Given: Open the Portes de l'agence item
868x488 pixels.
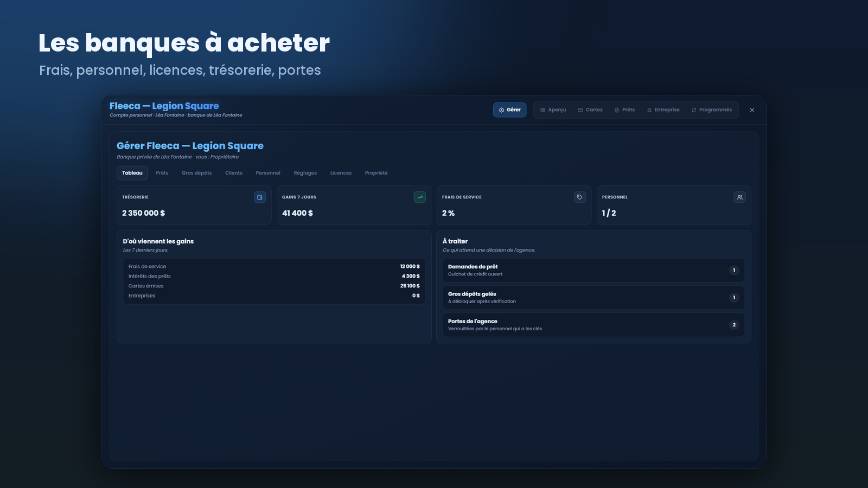Looking at the screenshot, I should 593,325.
